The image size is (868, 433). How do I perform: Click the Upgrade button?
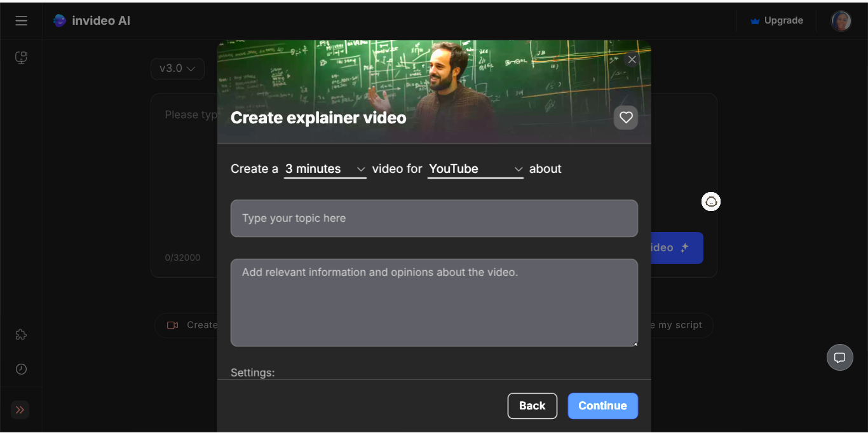tap(776, 20)
